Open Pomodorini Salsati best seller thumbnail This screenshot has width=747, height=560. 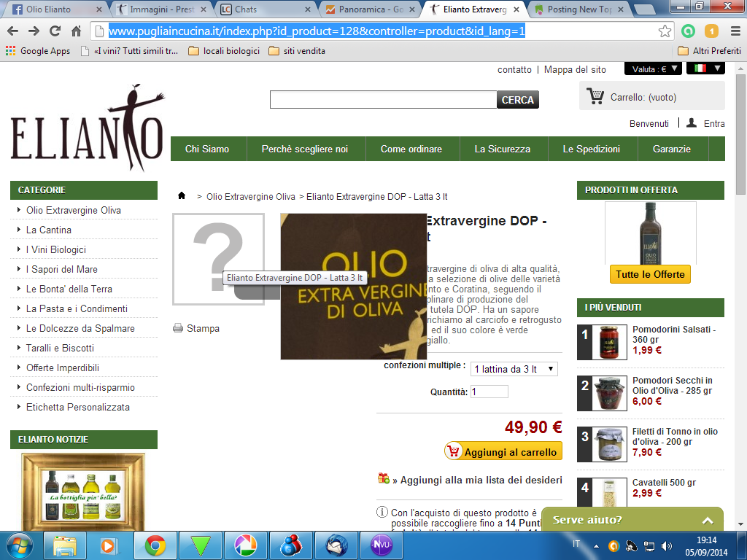point(610,343)
